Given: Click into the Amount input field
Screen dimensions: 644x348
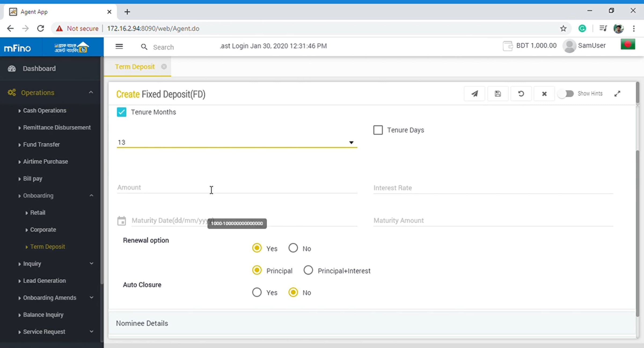Looking at the screenshot, I should [237, 188].
